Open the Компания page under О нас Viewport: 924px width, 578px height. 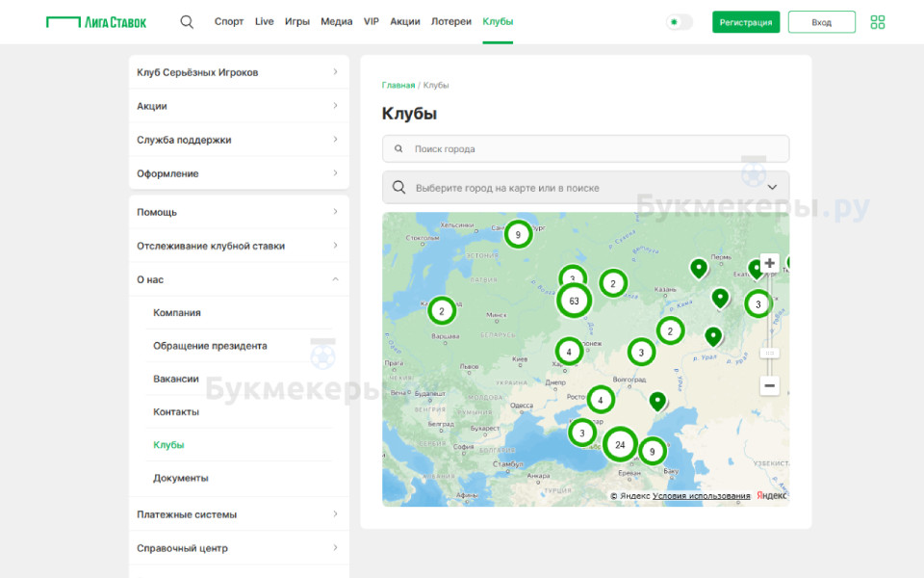click(177, 312)
